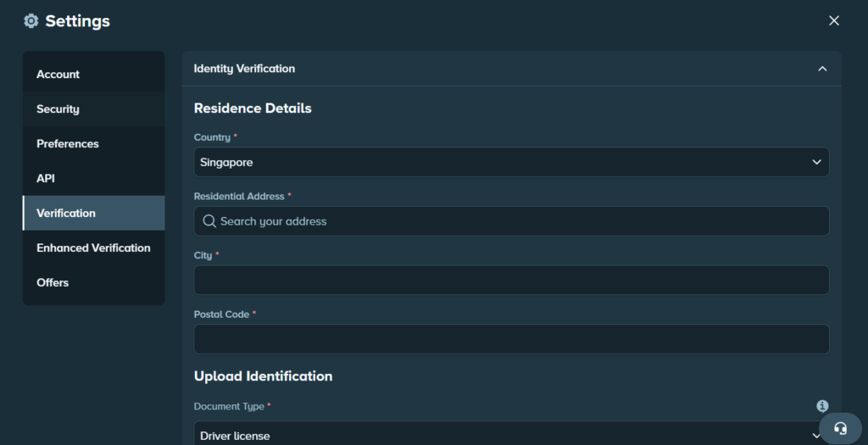Screen dimensions: 868x445
Task: Click the search magnifier in Residential Address
Action: click(x=209, y=221)
